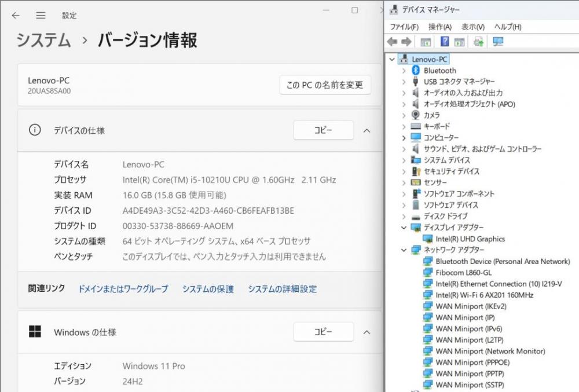
Task: Open the システムの詳細設定 link
Action: (x=283, y=289)
